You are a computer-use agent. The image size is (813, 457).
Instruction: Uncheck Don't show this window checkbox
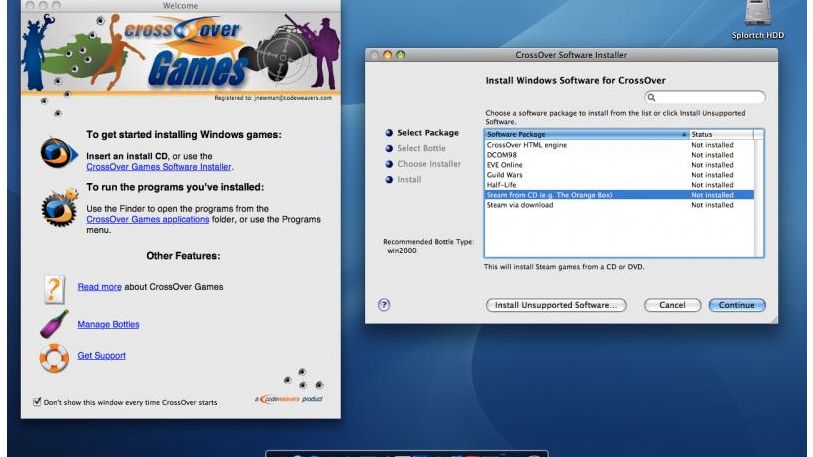click(x=37, y=401)
